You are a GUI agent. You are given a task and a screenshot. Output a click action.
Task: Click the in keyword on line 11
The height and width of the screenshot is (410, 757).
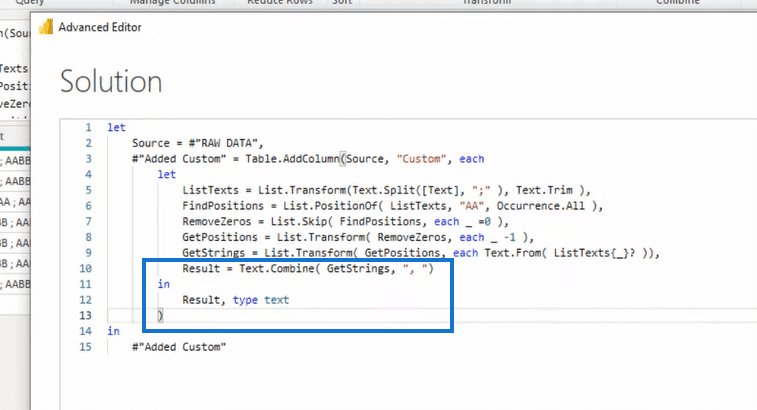(x=164, y=284)
